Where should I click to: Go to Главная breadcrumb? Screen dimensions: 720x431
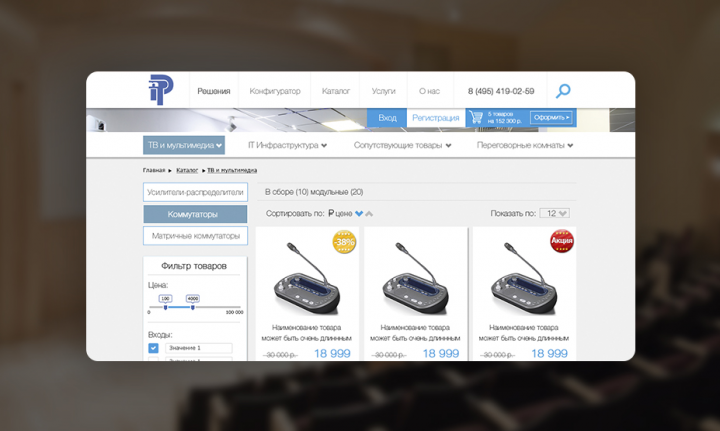154,170
